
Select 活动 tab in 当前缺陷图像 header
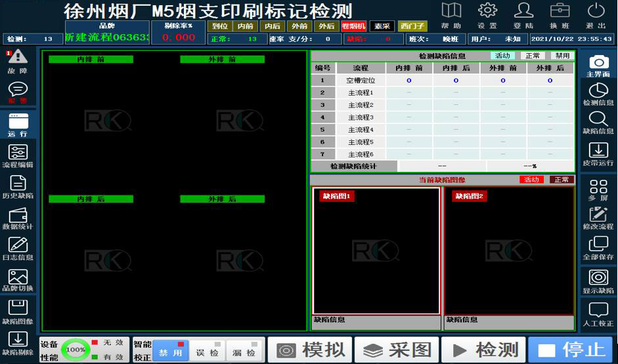pyautogui.click(x=531, y=180)
